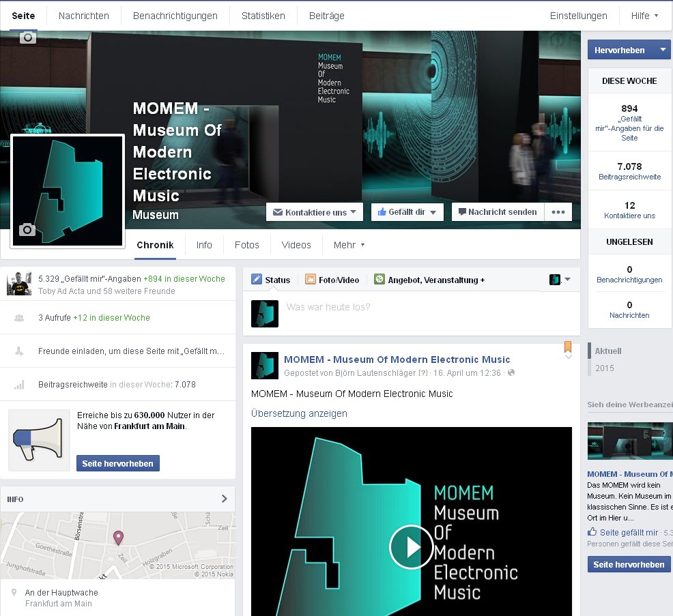The height and width of the screenshot is (616, 673).
Task: Click the Toby Ad Acta friends link
Action: (106, 291)
